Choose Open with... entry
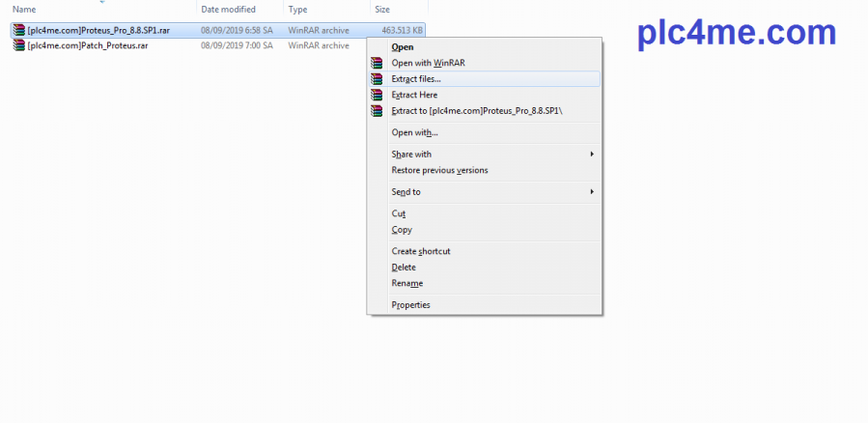 pyautogui.click(x=485, y=132)
